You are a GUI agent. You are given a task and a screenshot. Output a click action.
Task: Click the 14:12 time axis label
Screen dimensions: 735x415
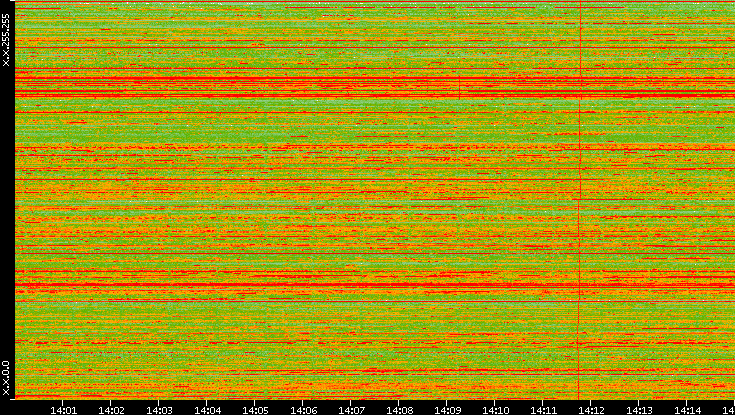coord(591,410)
